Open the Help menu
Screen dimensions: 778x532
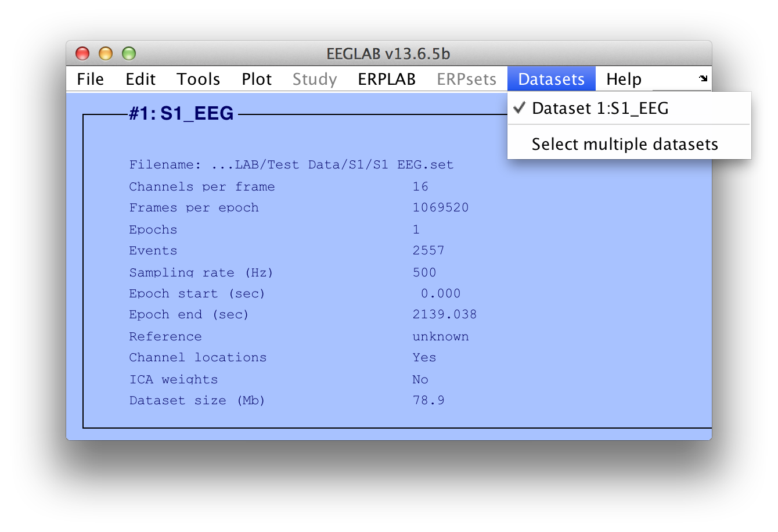(624, 79)
